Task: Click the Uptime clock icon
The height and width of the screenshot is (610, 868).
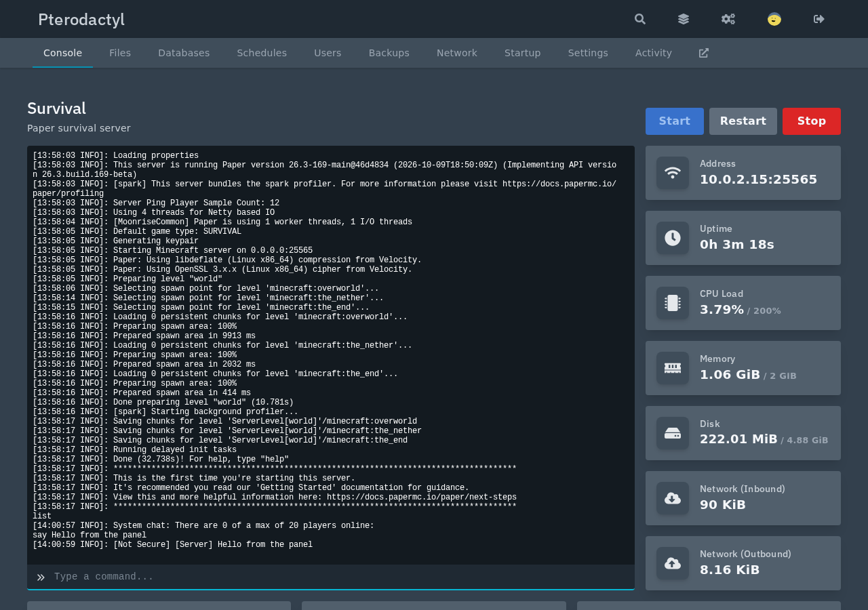Action: 673,238
